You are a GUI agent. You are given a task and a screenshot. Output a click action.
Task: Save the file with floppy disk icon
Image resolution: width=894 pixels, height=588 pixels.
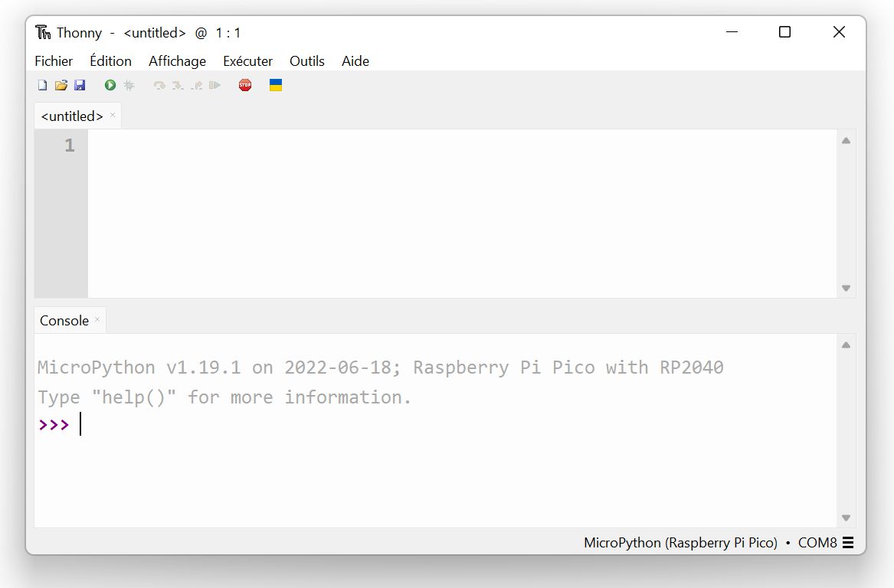coord(80,86)
